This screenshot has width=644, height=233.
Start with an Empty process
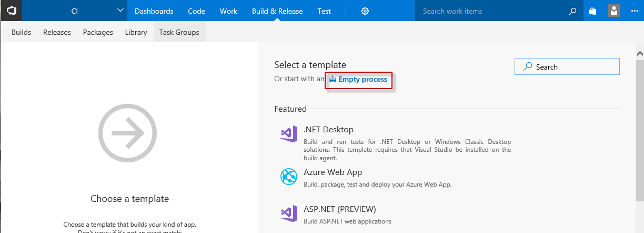[x=363, y=80]
